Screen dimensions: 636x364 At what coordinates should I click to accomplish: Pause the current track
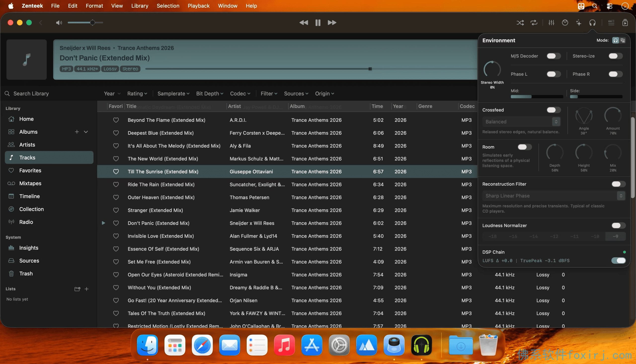click(318, 23)
